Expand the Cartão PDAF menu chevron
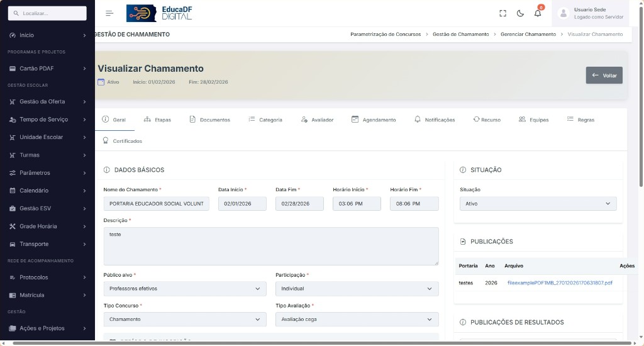This screenshot has height=346, width=644. (x=85, y=69)
